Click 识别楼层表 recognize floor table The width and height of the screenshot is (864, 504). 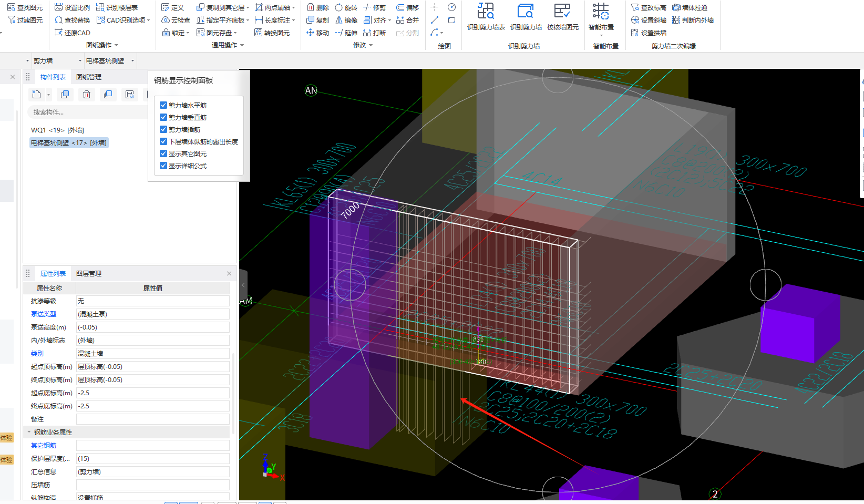117,7
